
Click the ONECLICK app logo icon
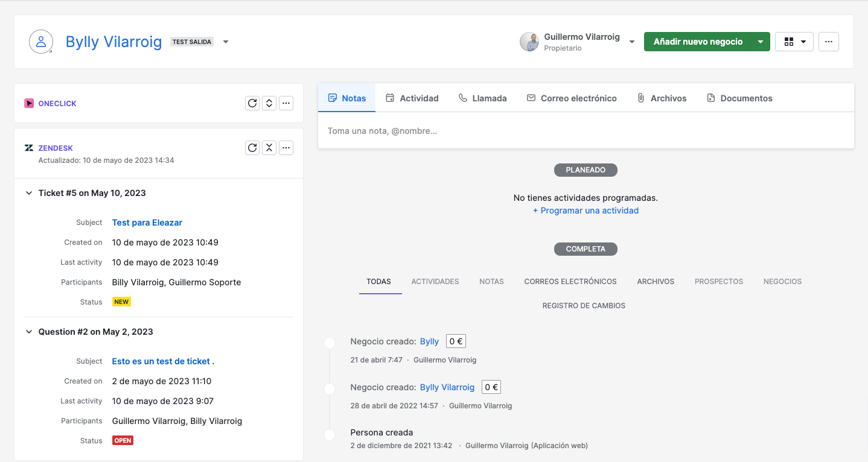29,103
